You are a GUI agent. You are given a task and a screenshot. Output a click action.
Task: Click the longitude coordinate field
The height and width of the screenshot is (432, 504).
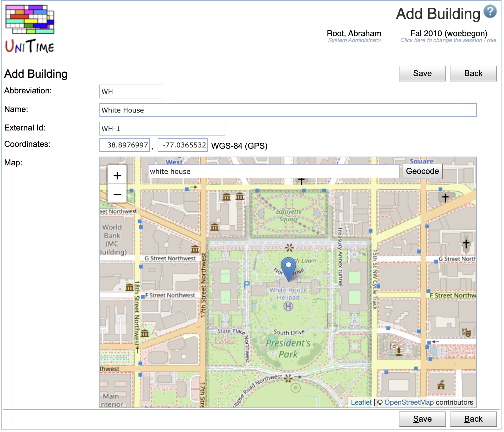pos(183,145)
